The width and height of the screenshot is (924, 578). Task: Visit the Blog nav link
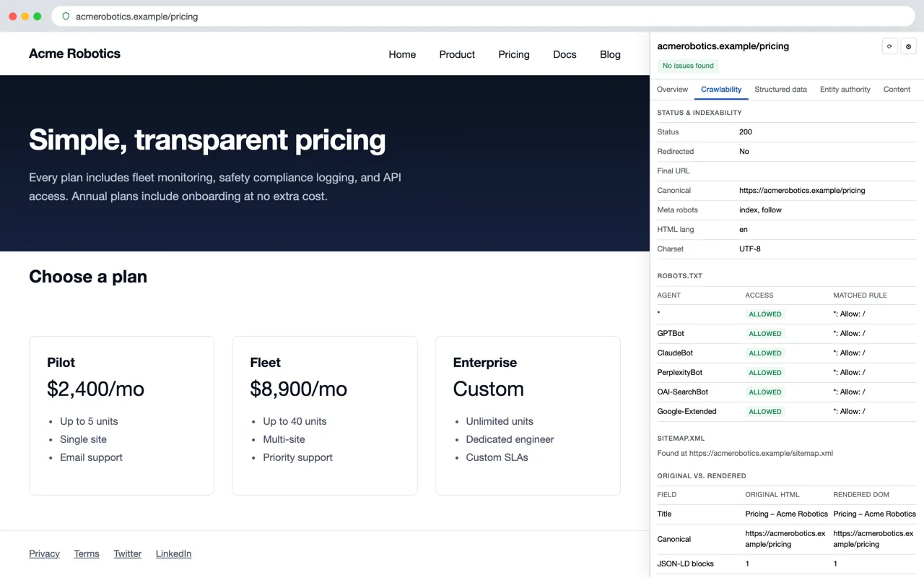(610, 54)
